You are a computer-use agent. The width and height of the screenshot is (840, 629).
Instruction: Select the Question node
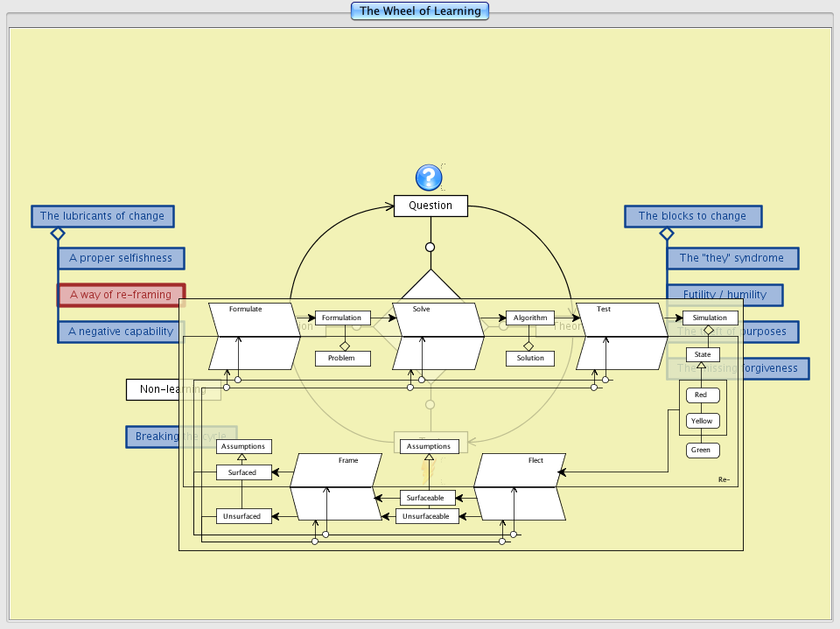[x=430, y=206]
